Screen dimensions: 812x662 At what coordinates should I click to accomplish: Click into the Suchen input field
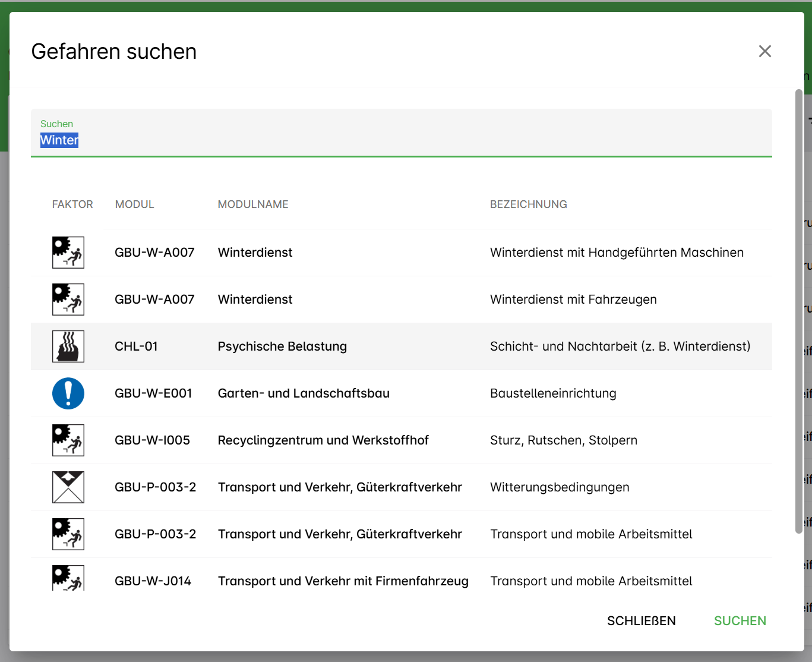coord(401,140)
